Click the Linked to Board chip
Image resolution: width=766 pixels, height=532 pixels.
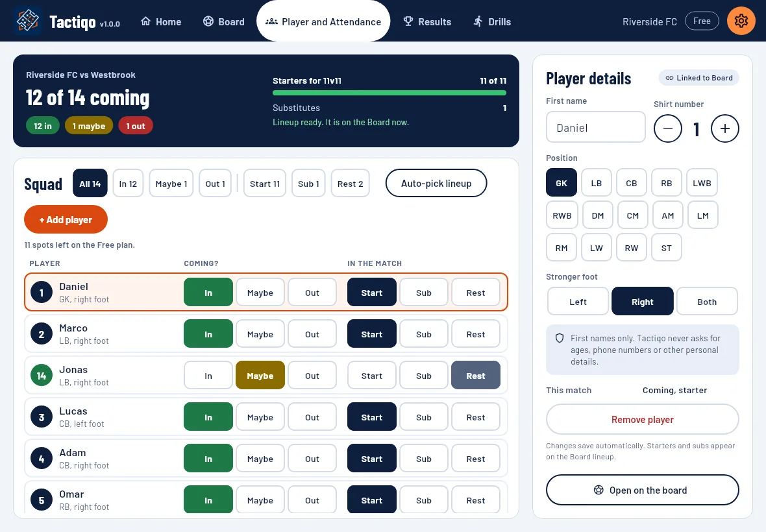coord(698,78)
